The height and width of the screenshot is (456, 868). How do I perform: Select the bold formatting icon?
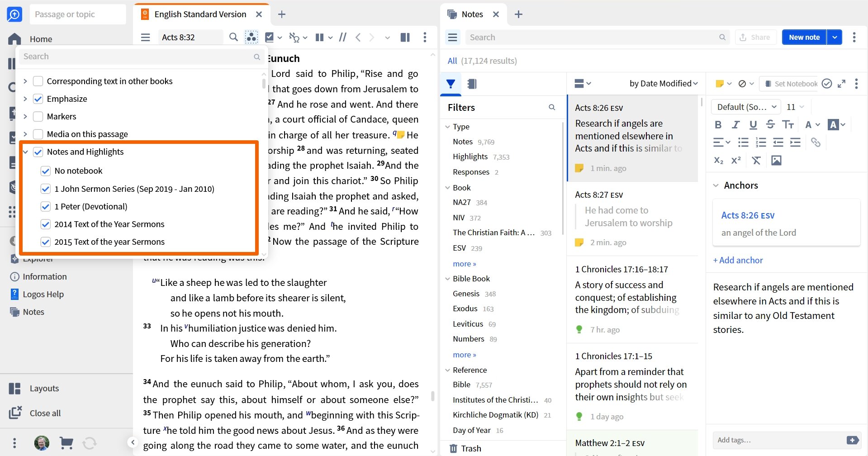click(x=718, y=124)
